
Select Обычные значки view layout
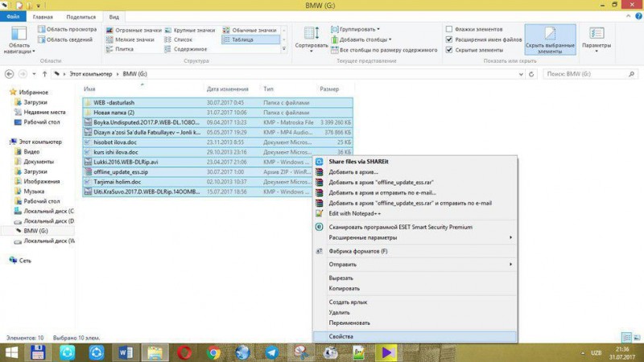pos(250,31)
